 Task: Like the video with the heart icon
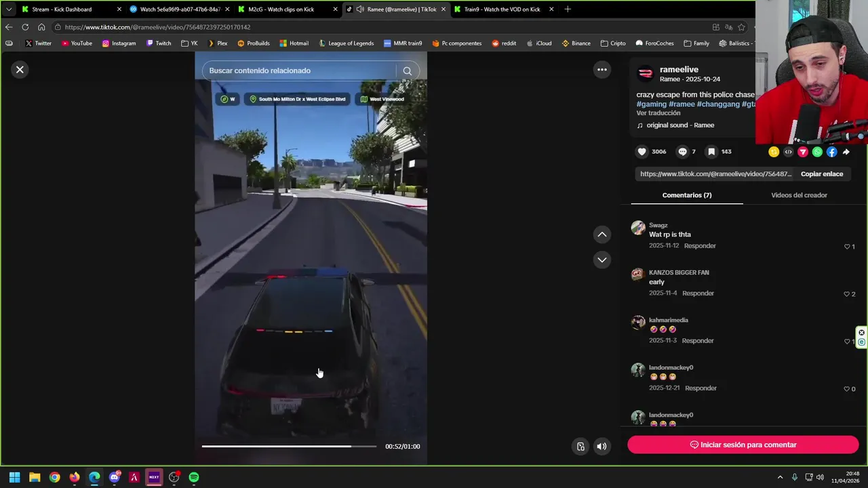click(642, 152)
